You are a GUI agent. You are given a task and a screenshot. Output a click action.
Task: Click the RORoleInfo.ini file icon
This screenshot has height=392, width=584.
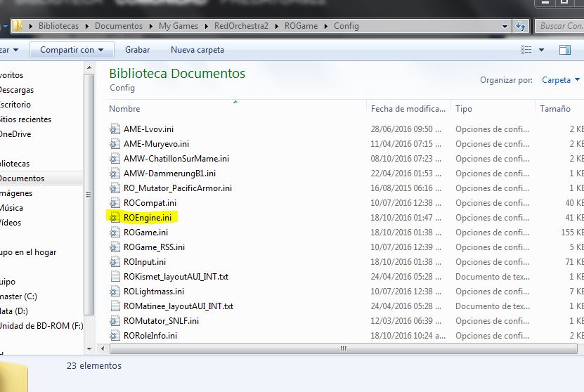pyautogui.click(x=115, y=335)
